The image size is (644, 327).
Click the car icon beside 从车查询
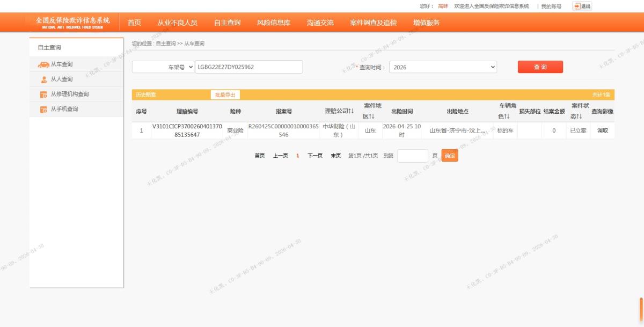pyautogui.click(x=43, y=64)
